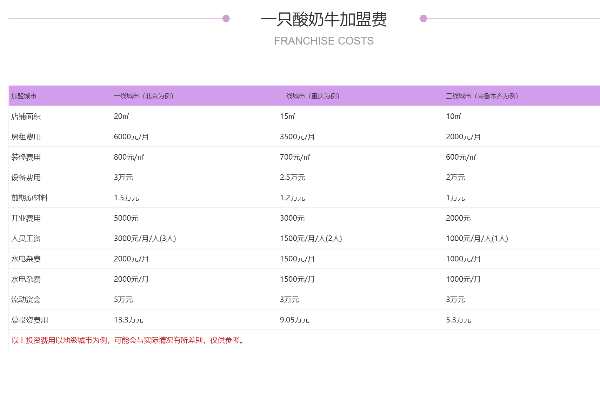
Task: Click the 1.5万元 raw materials cell
Action: pyautogui.click(x=126, y=198)
